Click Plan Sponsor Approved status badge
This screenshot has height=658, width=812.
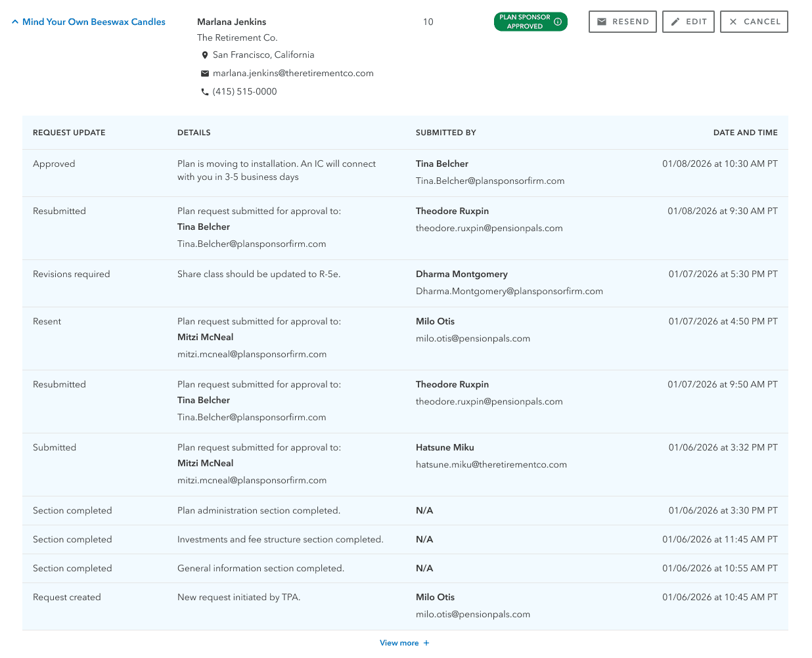pos(531,22)
